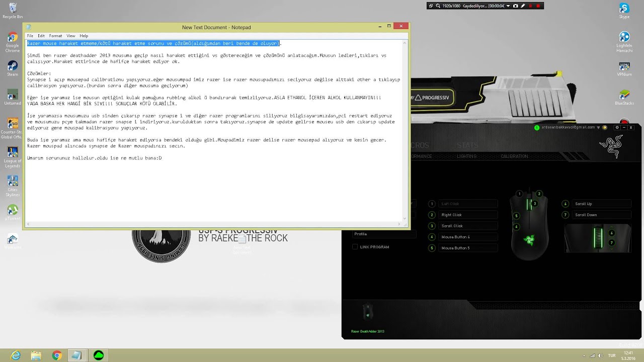Click the recorder screenshot camera icon

[x=515, y=6]
